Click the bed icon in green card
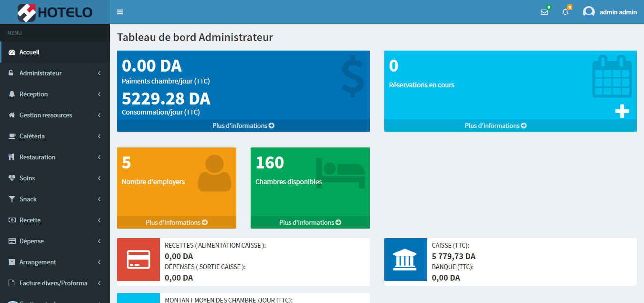The image size is (644, 303). (x=340, y=173)
